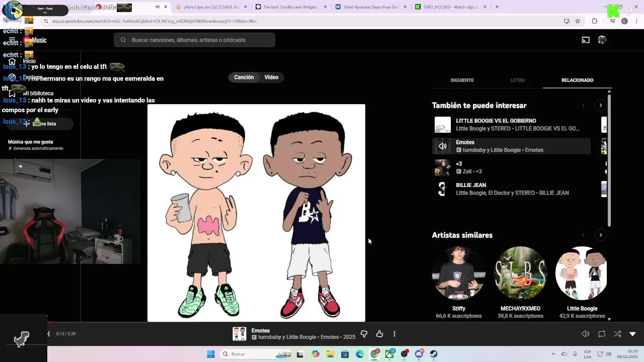Close the Abre Cajas de CS2 tab

245,7
